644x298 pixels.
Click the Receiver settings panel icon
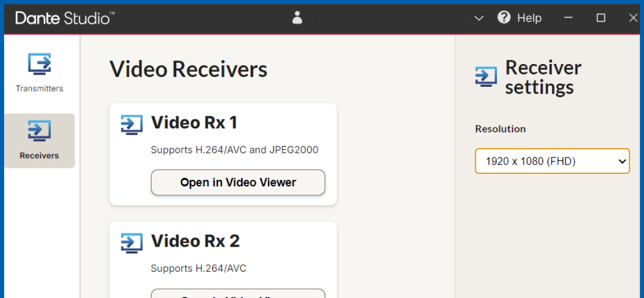(x=486, y=76)
